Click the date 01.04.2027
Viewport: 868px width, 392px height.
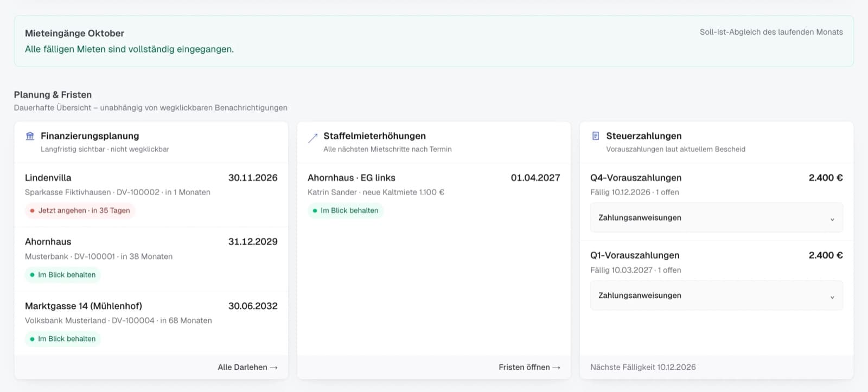pos(535,178)
